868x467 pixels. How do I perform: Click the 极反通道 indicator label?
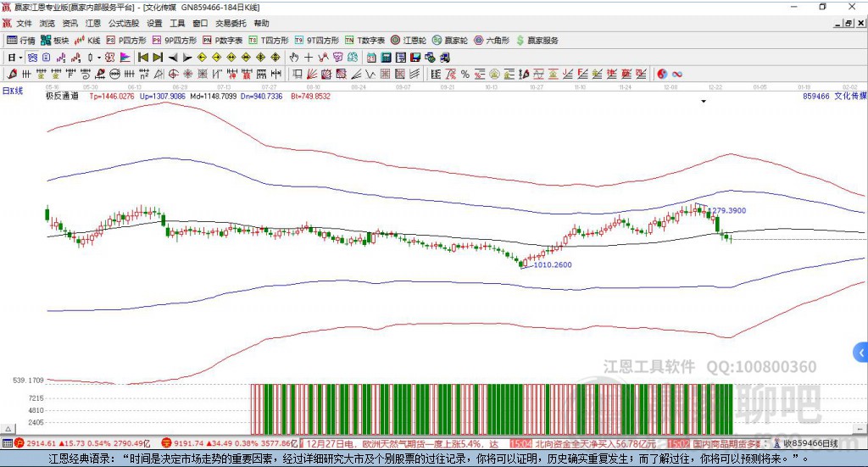click(62, 97)
